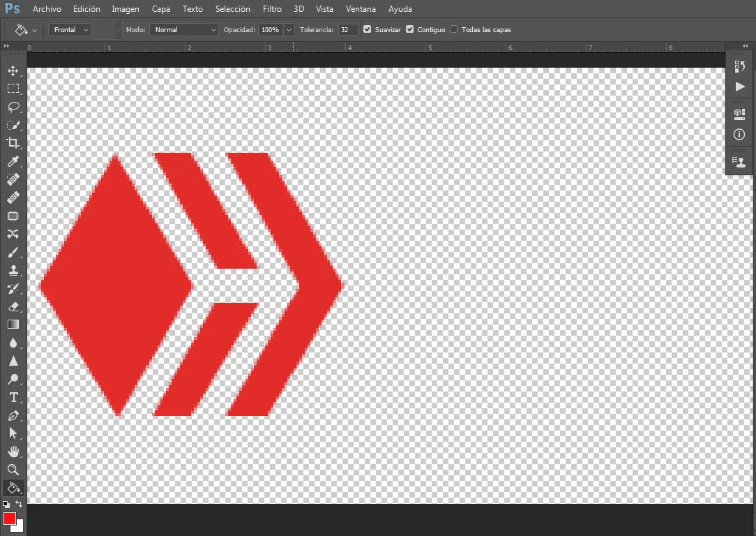Open the Properties panel cube icon
Screen dimensions: 756x536
click(739, 114)
